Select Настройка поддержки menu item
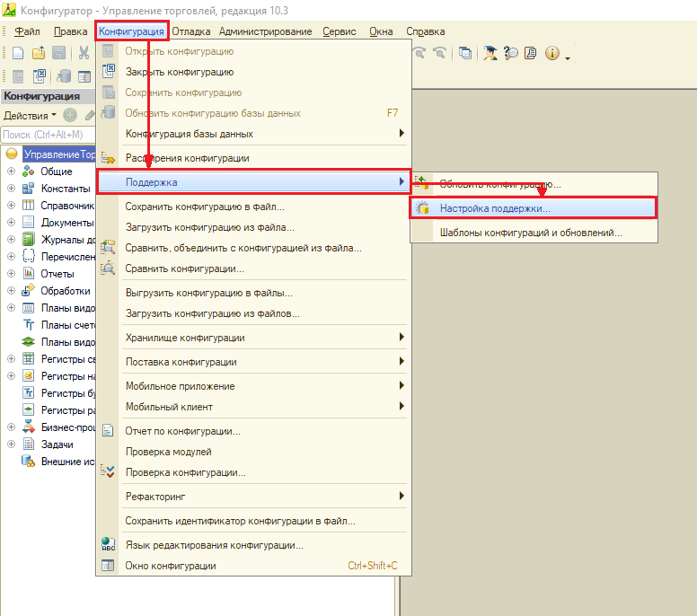The width and height of the screenshot is (697, 616). [533, 208]
